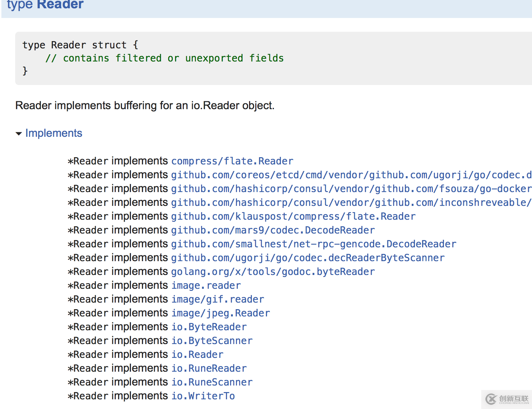This screenshot has height=409, width=532.
Task: Open hashicorp/consul fsouza/go-docker link
Action: pyautogui.click(x=351, y=189)
